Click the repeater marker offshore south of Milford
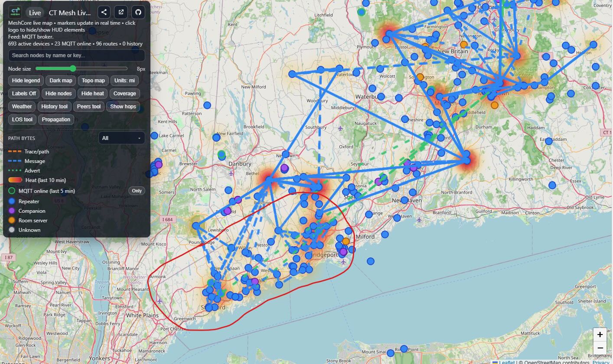Viewport: 613px width, 364px height. pos(370,261)
